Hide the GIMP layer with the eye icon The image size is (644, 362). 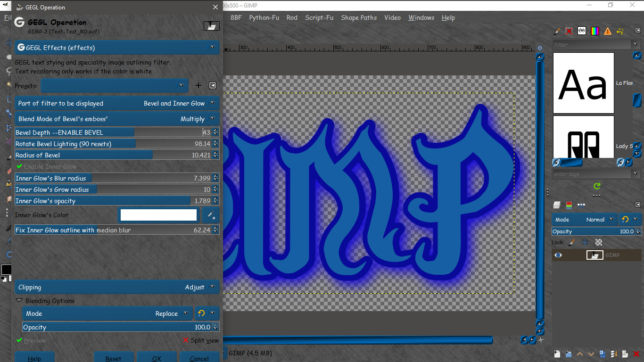pos(558,255)
